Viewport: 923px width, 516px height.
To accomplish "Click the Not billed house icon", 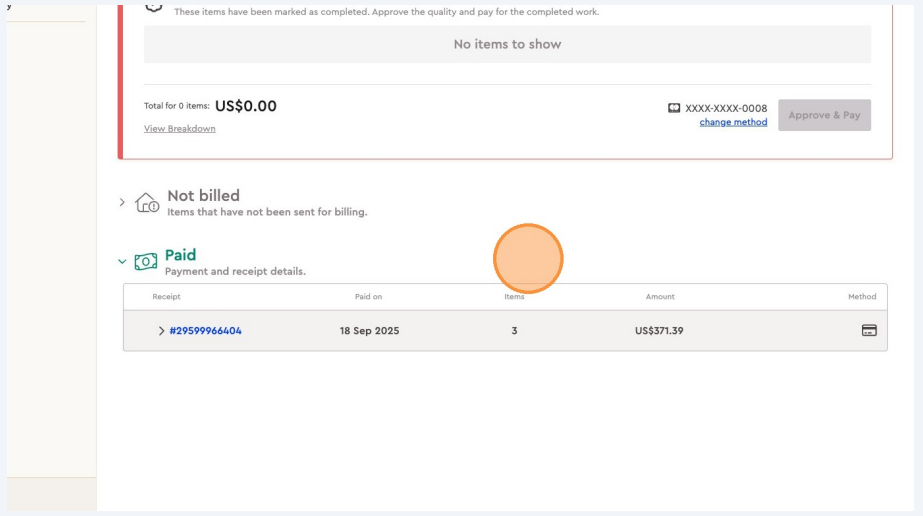I will pyautogui.click(x=147, y=203).
